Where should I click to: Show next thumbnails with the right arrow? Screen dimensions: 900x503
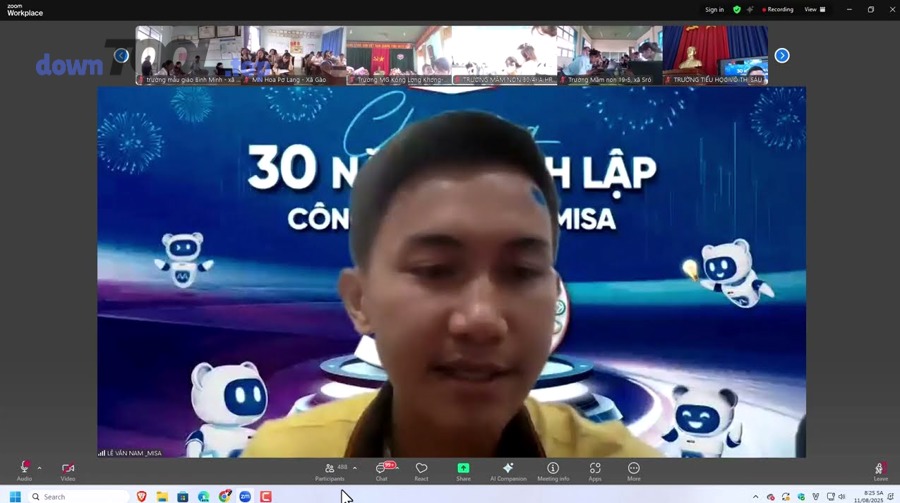(782, 56)
